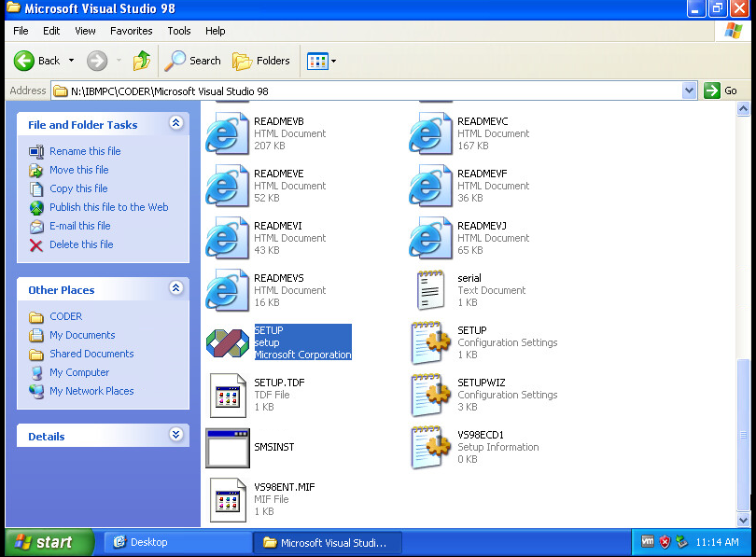The width and height of the screenshot is (756, 557).
Task: Expand the Details panel
Action: click(176, 436)
